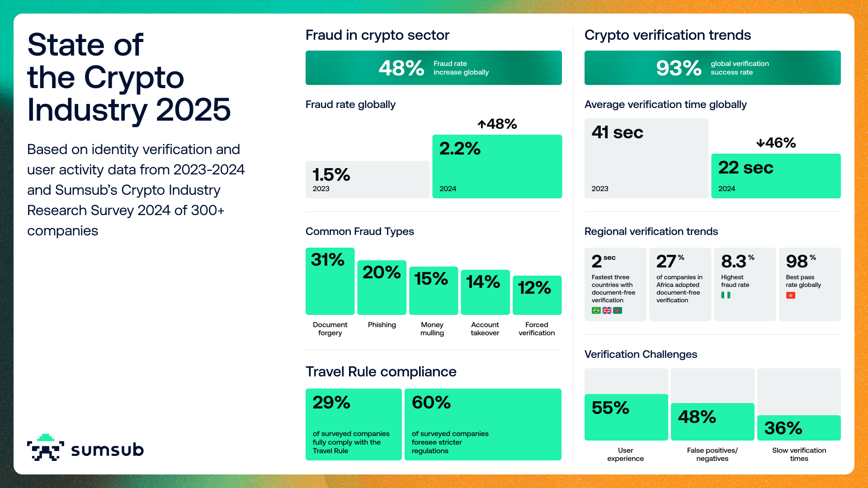Screen dimensions: 868x488
Task: Select the 31% Document forgery bar
Action: 330,281
